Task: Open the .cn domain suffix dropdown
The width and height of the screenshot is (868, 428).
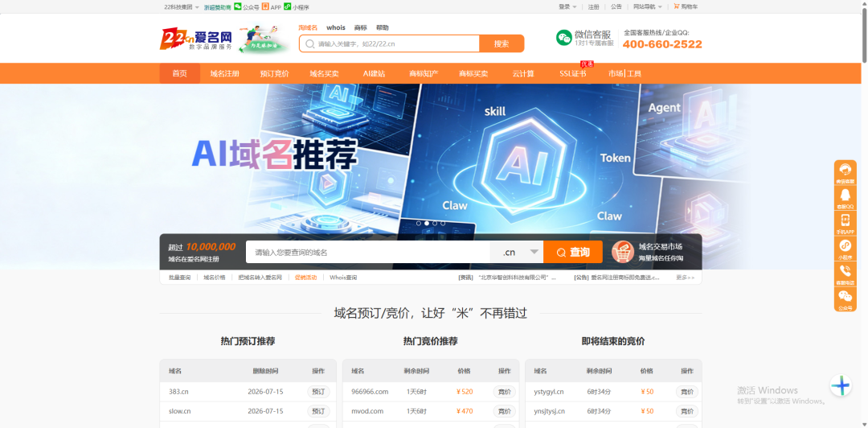Action: 517,253
